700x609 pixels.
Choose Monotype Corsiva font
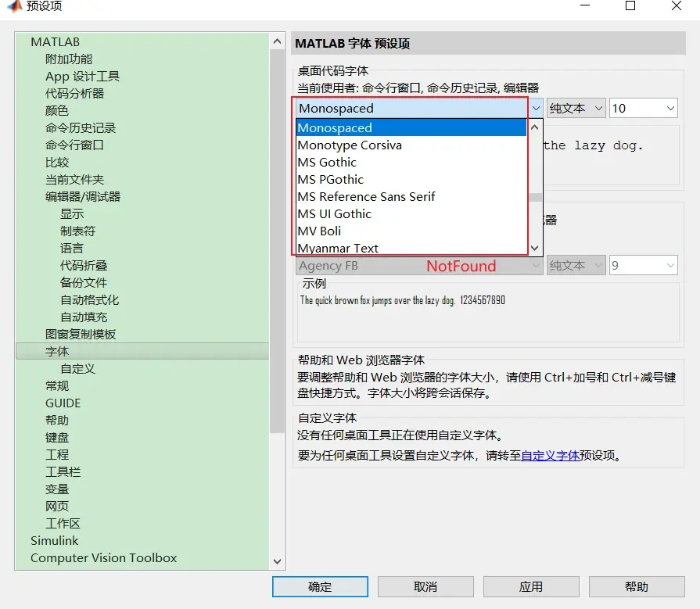pyautogui.click(x=411, y=145)
